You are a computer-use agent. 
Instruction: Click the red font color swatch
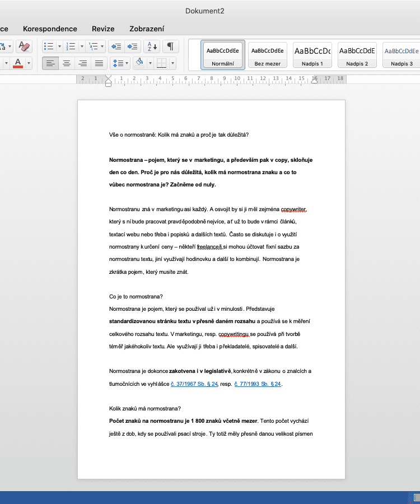coord(18,63)
